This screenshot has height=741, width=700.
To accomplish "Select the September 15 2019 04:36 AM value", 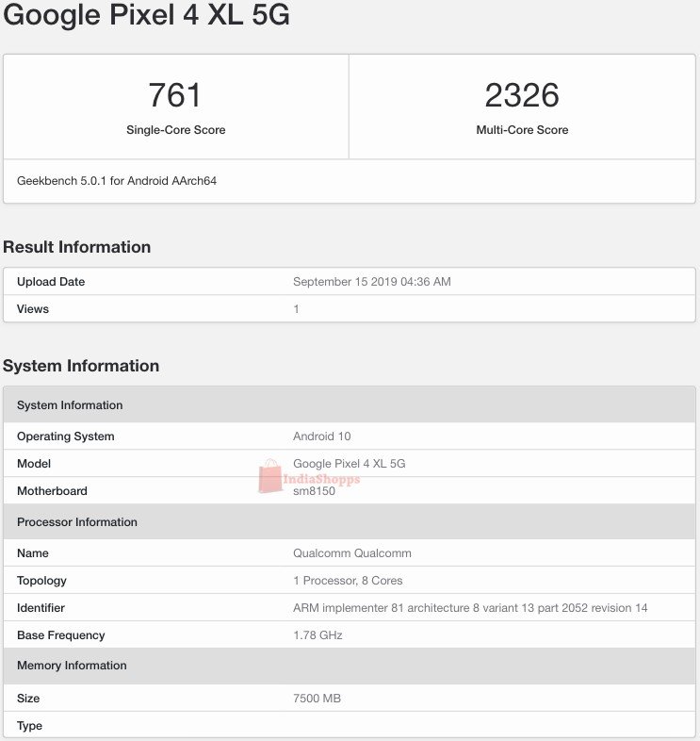I will (x=372, y=282).
